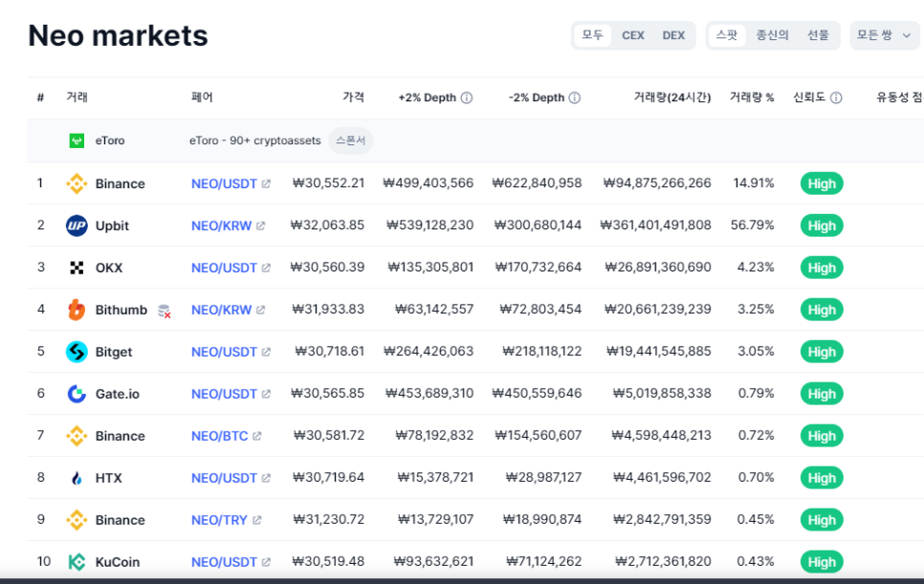This screenshot has height=584, width=924.
Task: Open the eToro exchange name link
Action: click(x=110, y=141)
